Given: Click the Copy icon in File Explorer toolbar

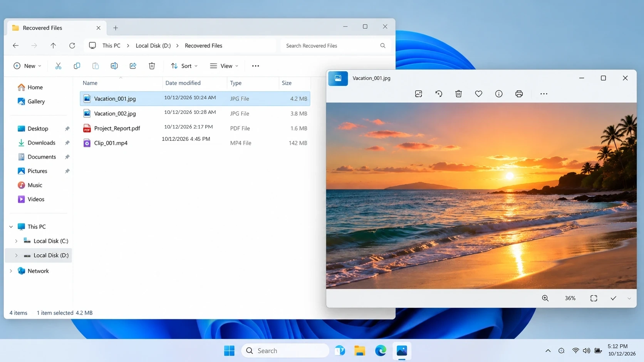Looking at the screenshot, I should pos(77,66).
